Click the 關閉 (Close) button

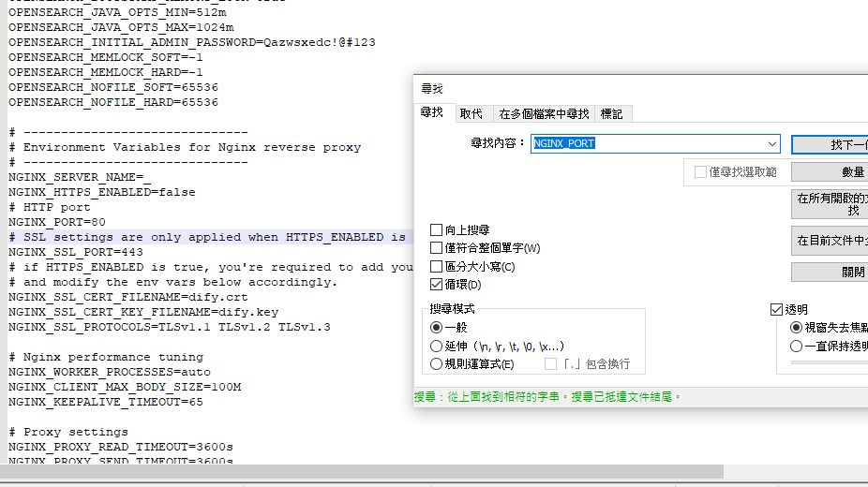[831, 273]
